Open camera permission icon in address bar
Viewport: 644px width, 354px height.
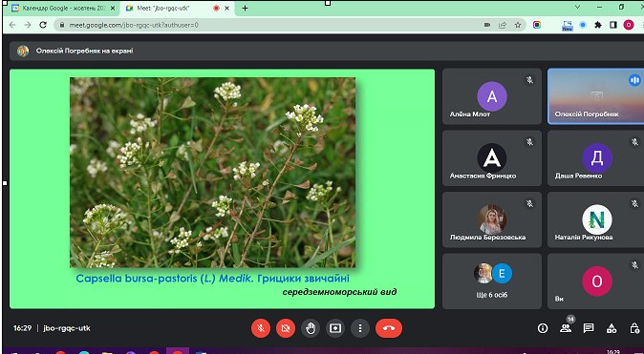click(x=487, y=25)
